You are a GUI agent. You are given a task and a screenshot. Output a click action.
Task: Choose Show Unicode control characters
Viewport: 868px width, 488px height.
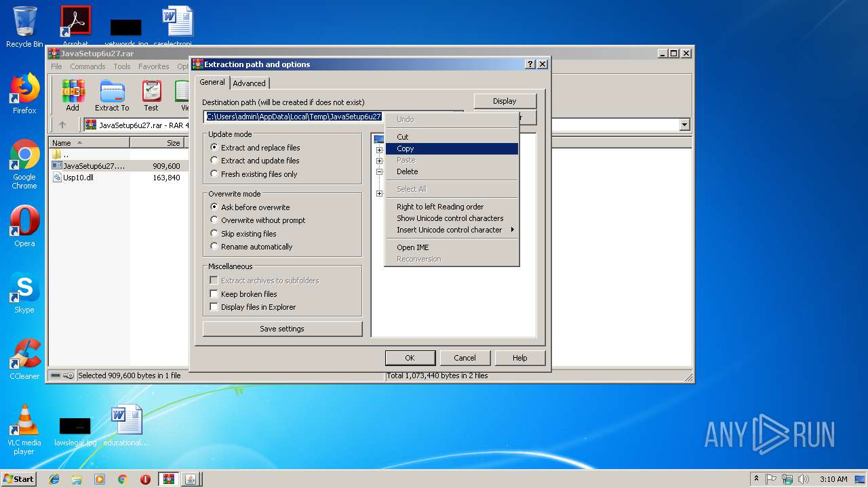(x=451, y=218)
